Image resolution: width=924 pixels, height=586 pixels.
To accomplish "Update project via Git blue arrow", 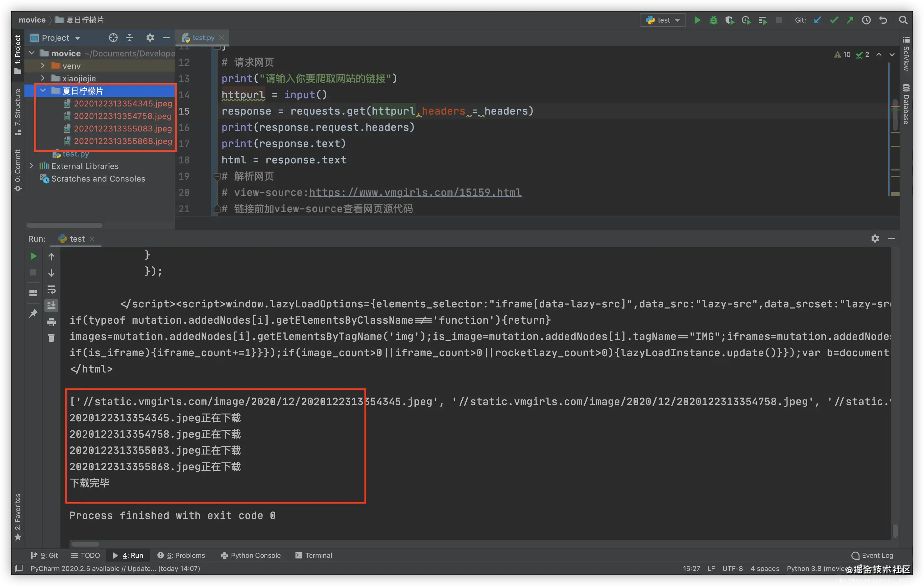I will tap(818, 20).
